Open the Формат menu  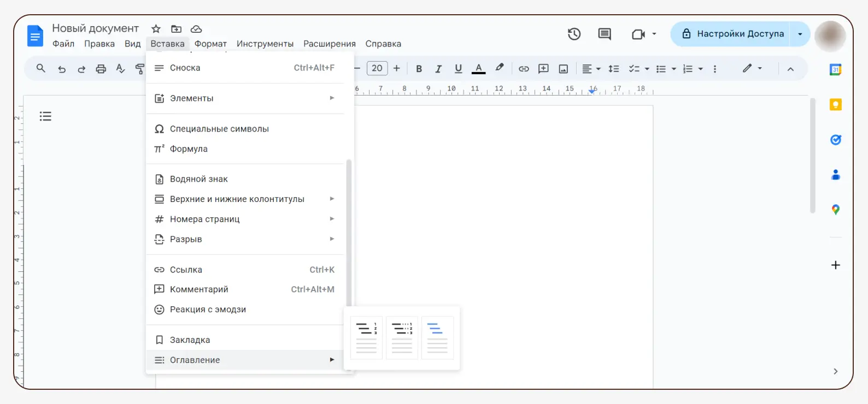click(210, 44)
